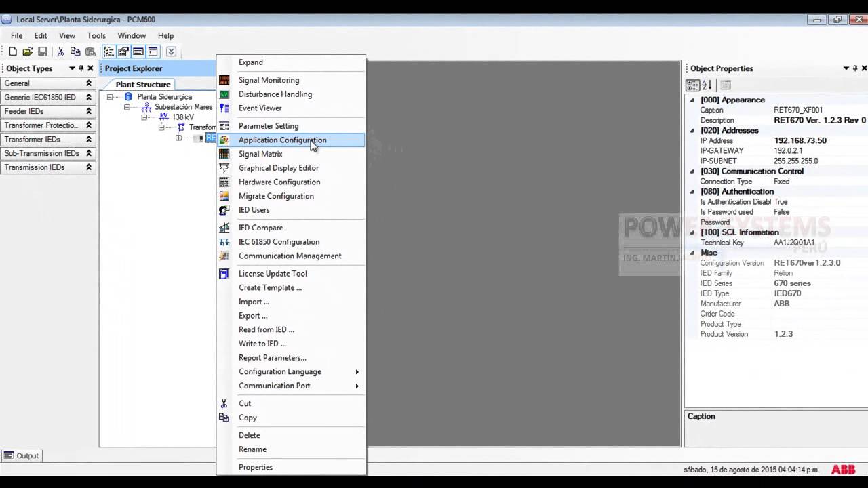Toggle the Object Types view toolbar icon
Image resolution: width=868 pixels, height=488 pixels.
pyautogui.click(x=153, y=52)
